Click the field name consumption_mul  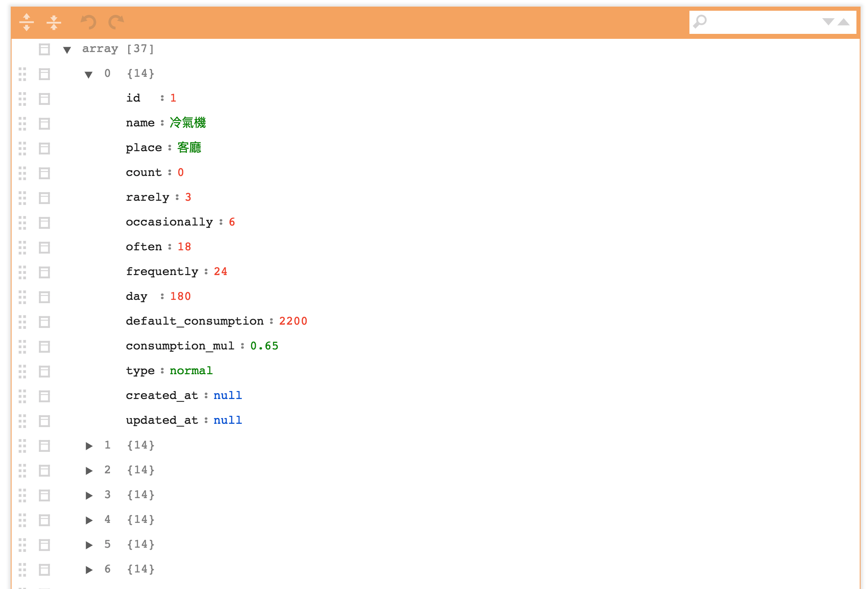[180, 346]
